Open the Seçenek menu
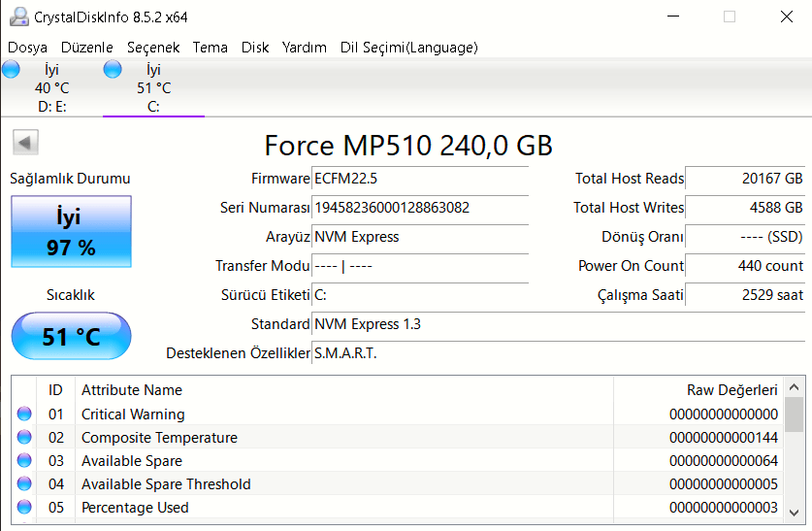 [152, 47]
